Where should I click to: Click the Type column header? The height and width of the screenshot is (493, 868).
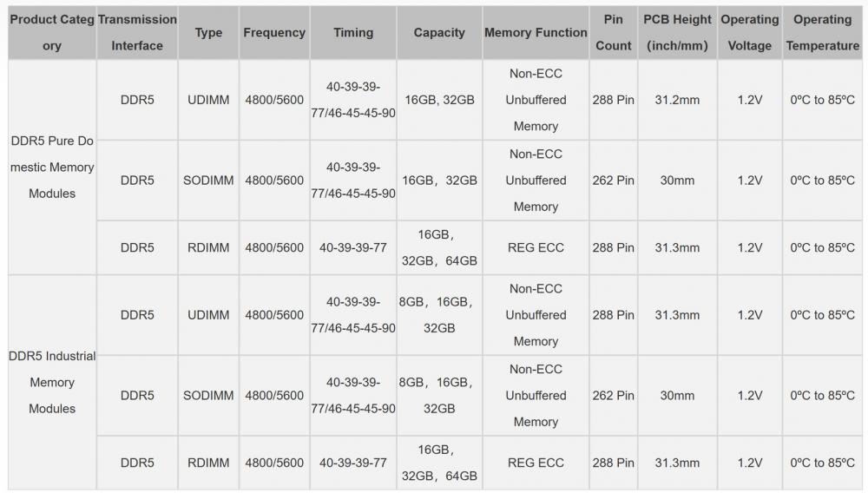[208, 33]
